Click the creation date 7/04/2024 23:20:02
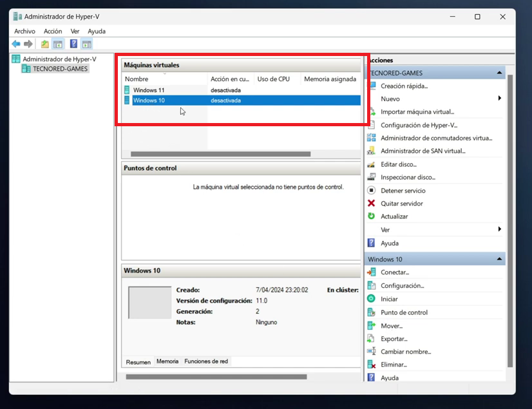532x409 pixels. (282, 290)
